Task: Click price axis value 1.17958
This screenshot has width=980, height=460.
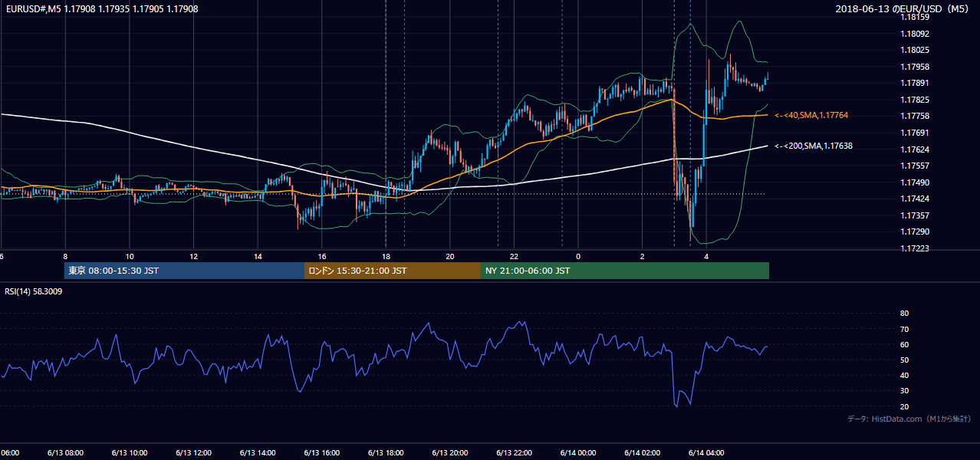Action: pyautogui.click(x=914, y=67)
